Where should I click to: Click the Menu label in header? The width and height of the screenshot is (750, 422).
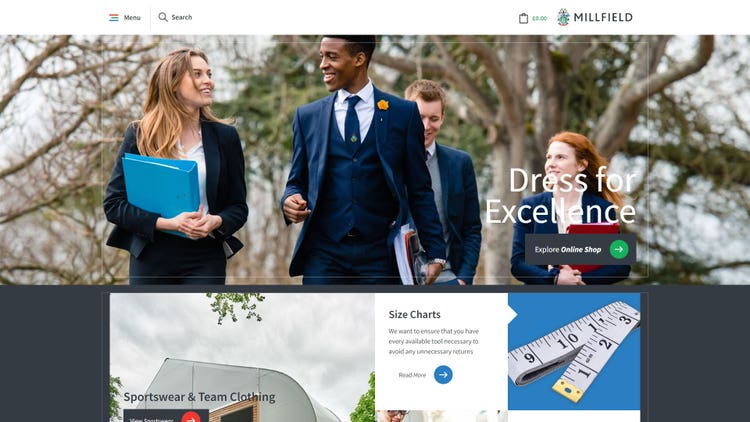[x=132, y=18]
